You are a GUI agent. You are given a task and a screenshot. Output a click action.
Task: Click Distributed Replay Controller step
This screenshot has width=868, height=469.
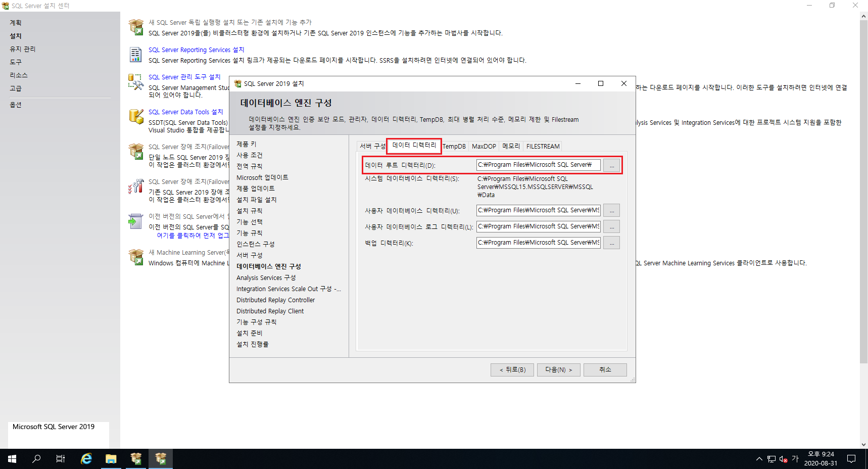coord(275,300)
